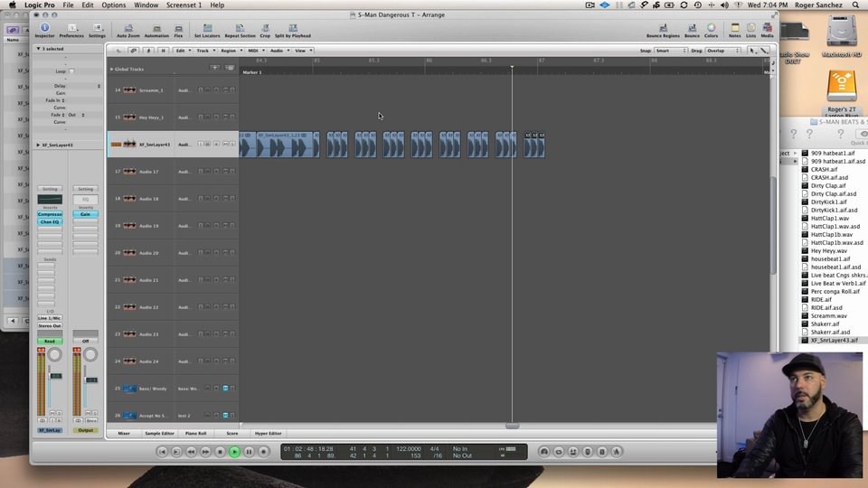Click the add new track plus button

point(215,68)
